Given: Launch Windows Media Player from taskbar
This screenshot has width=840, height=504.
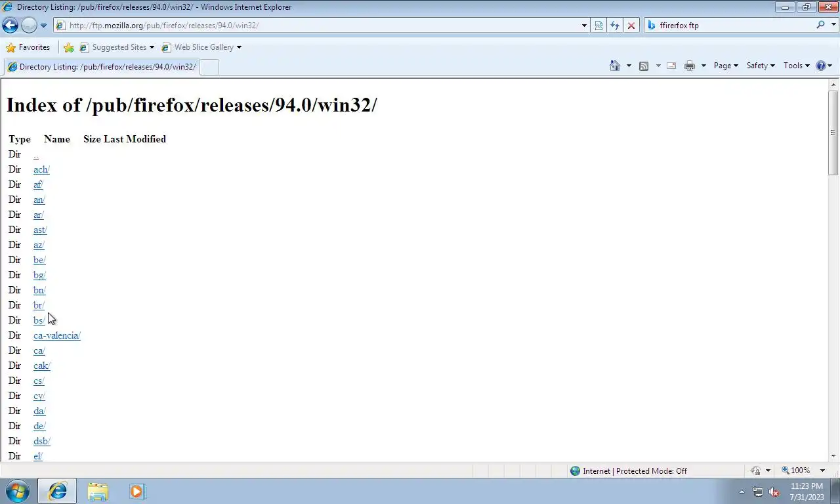Looking at the screenshot, I should (137, 492).
